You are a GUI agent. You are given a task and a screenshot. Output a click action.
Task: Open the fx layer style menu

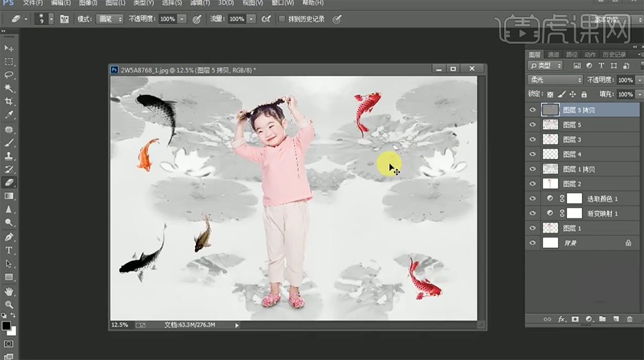[x=561, y=319]
